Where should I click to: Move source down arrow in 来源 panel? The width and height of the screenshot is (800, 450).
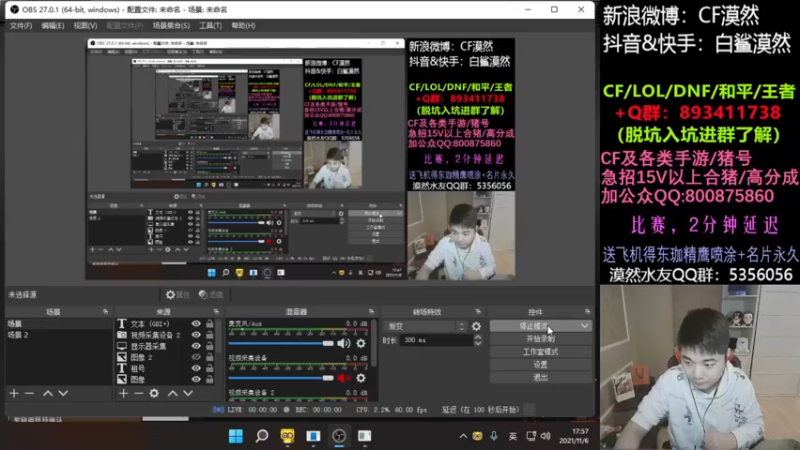click(x=188, y=393)
